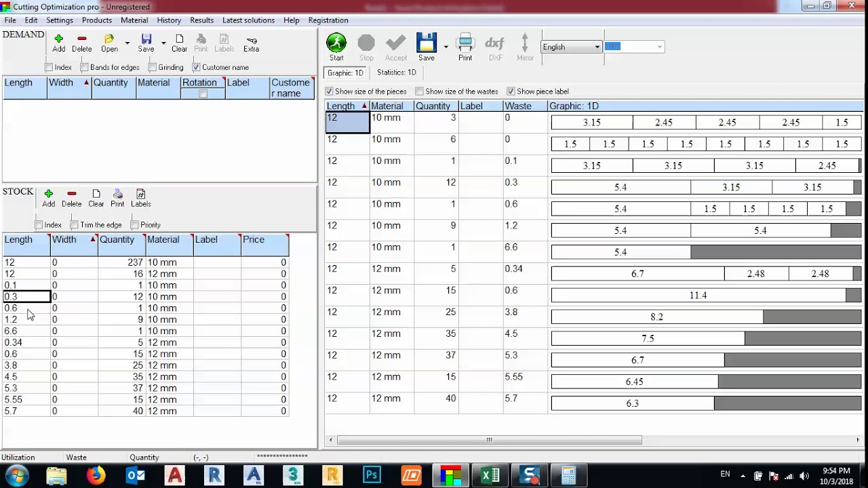The image size is (868, 488).
Task: Expand the results Save dropdown arrow
Action: coord(446,47)
